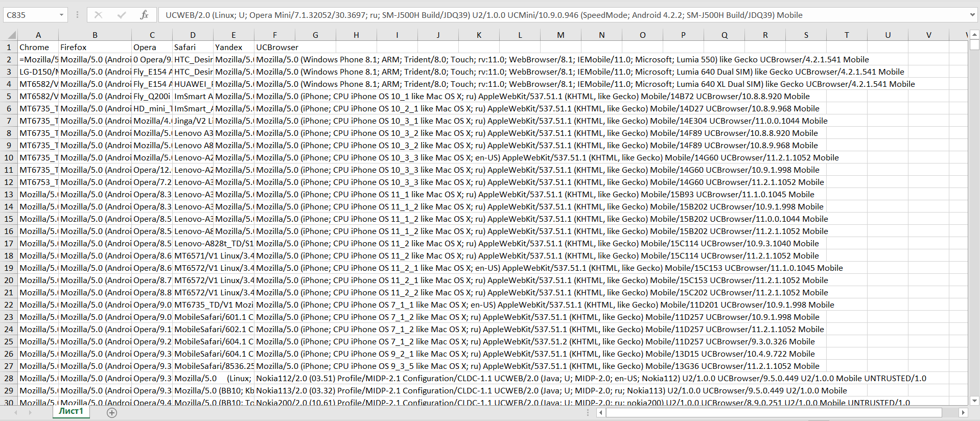This screenshot has width=980, height=421.
Task: Switch to the Лист1 sheet tab
Action: pyautogui.click(x=71, y=411)
